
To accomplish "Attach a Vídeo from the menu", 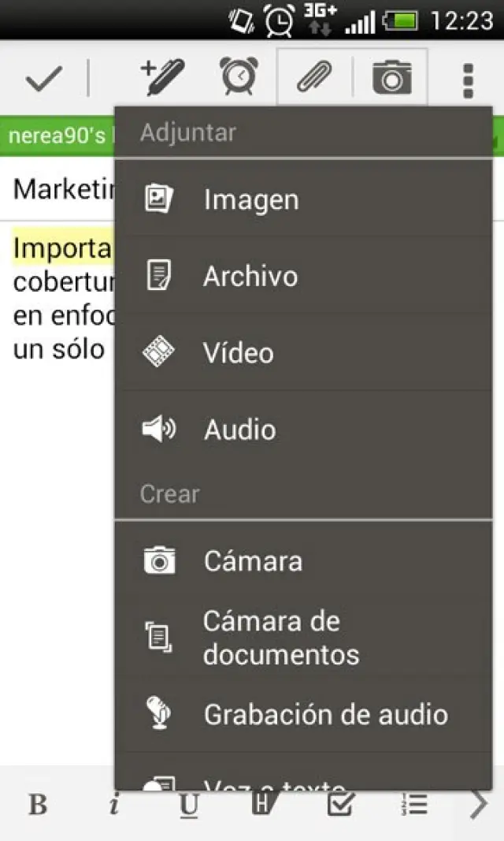I will point(303,352).
